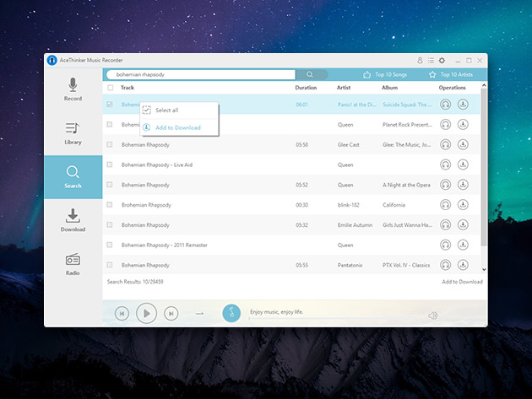Viewport: 532px width, 399px height.
Task: Check the Brohemian Rhapsody track checkbox
Action: (x=110, y=204)
